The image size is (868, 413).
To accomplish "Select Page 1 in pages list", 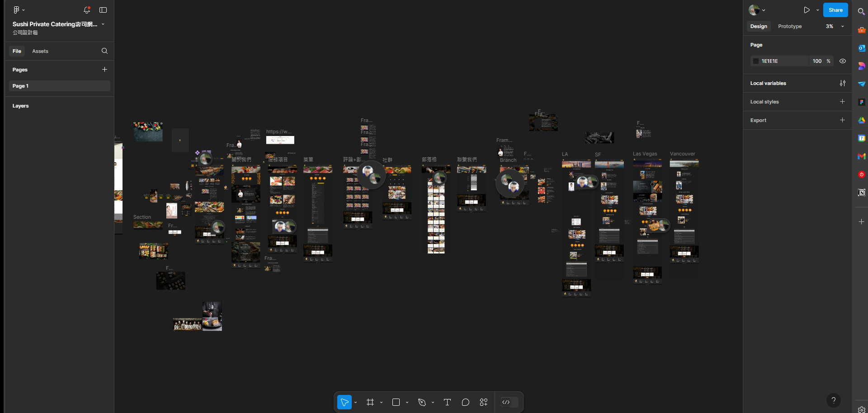I will click(59, 86).
